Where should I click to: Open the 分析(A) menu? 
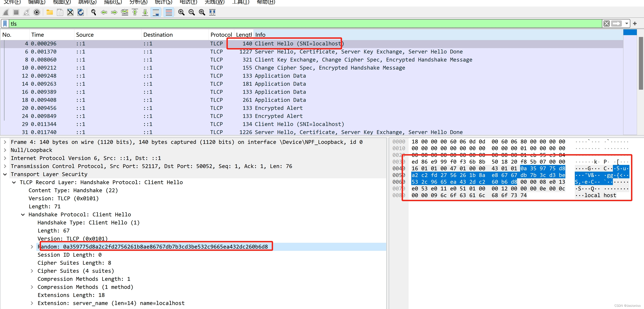(138, 2)
